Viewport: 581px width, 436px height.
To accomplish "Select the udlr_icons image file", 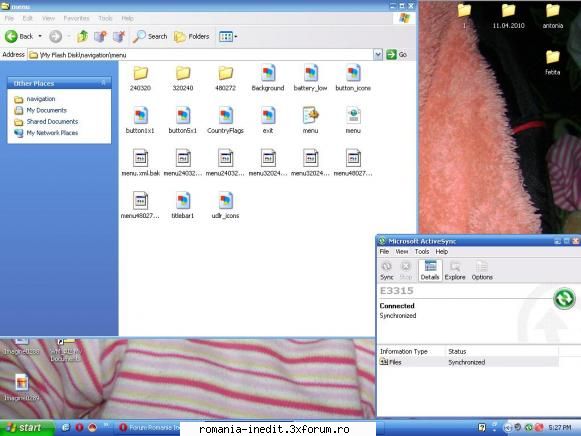I will tap(225, 206).
